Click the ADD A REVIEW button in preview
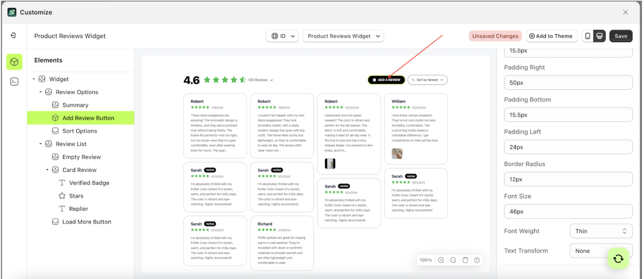 pos(387,80)
